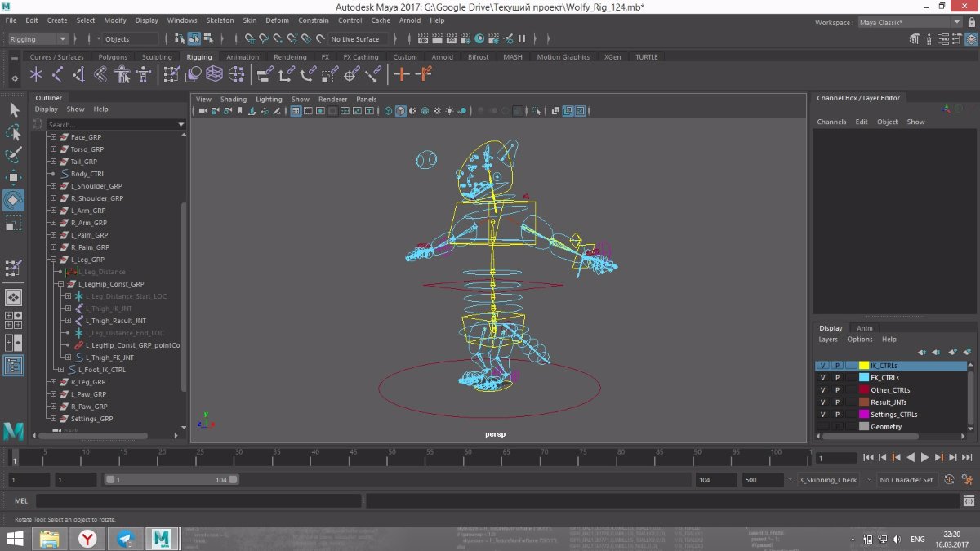The image size is (980, 551).
Task: Open the Skeleton menu
Action: [219, 20]
